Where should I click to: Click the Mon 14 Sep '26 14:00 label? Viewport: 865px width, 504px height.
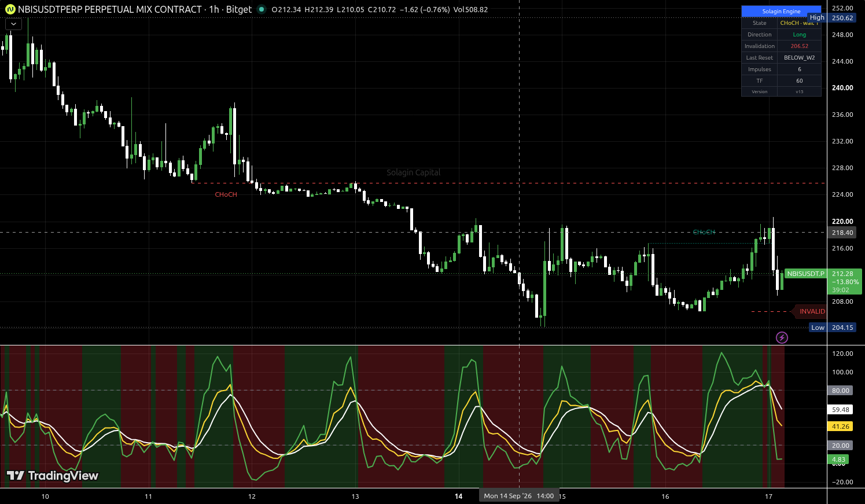click(519, 496)
